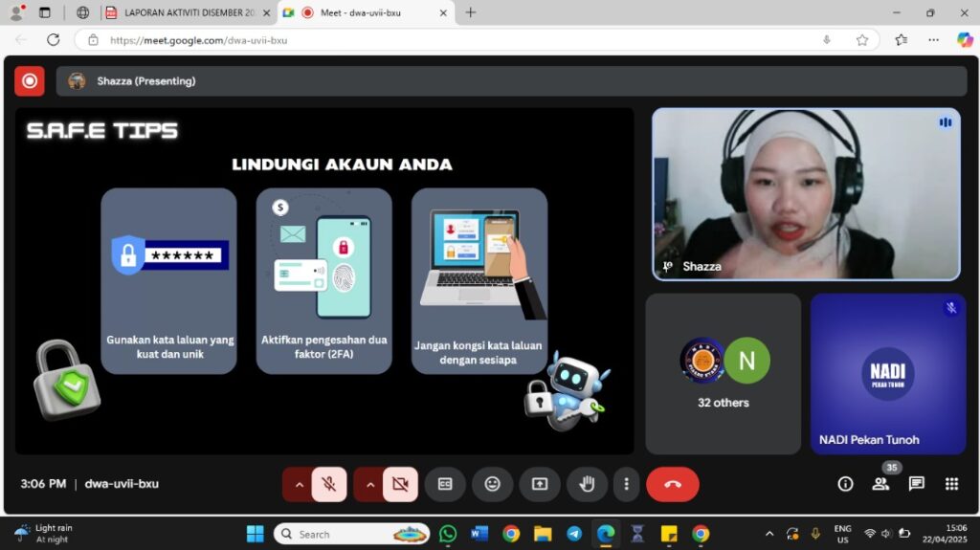
Task: Turn on captions button
Action: pyautogui.click(x=445, y=484)
